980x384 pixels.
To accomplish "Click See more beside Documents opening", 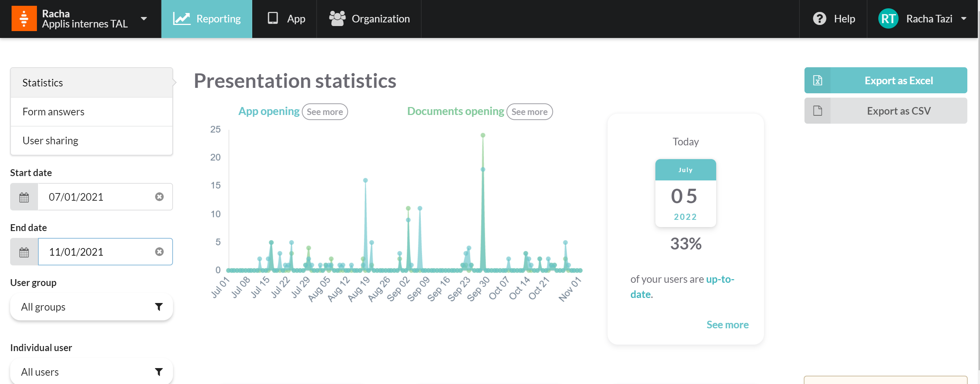I will [x=529, y=112].
